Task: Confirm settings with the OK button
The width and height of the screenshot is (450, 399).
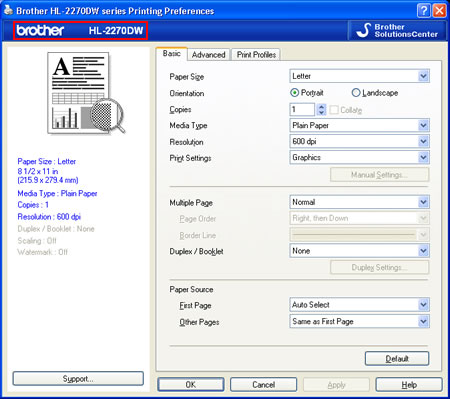Action: pyautogui.click(x=191, y=384)
